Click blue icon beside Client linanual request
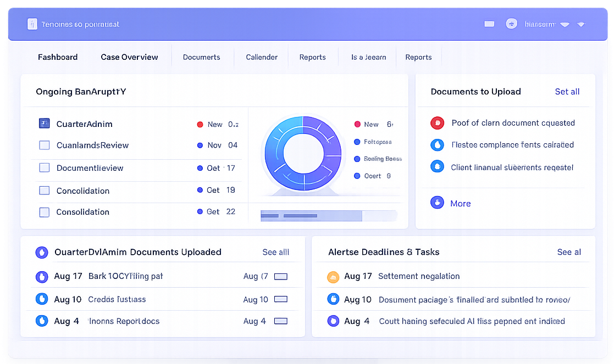 click(x=437, y=166)
